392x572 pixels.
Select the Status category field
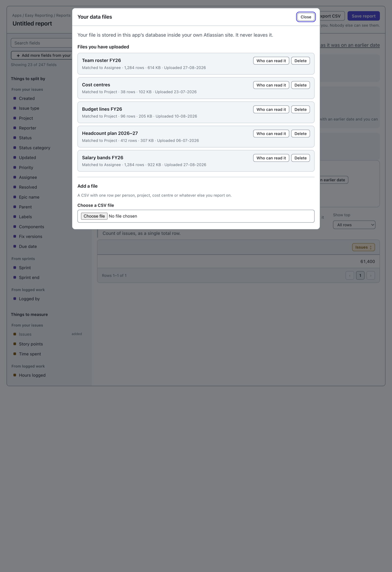point(35,148)
